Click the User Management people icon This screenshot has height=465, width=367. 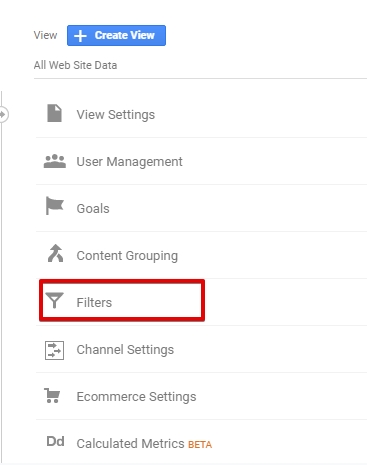[55, 161]
